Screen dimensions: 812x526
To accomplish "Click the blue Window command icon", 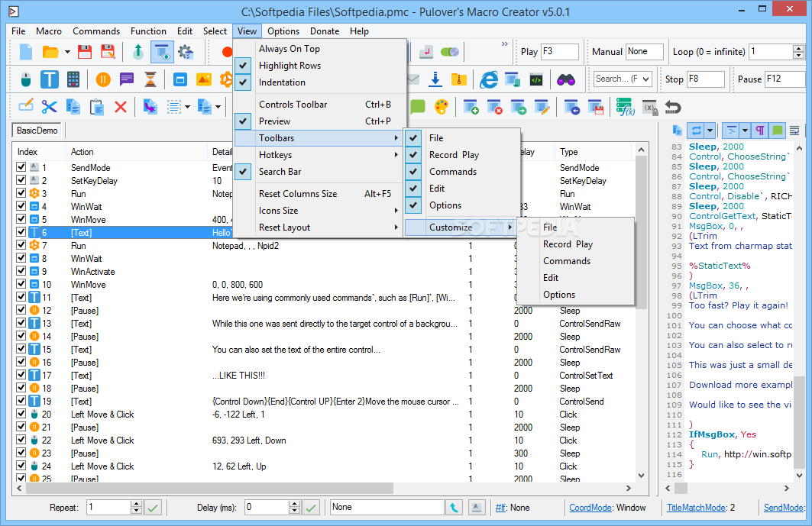I will (180, 79).
